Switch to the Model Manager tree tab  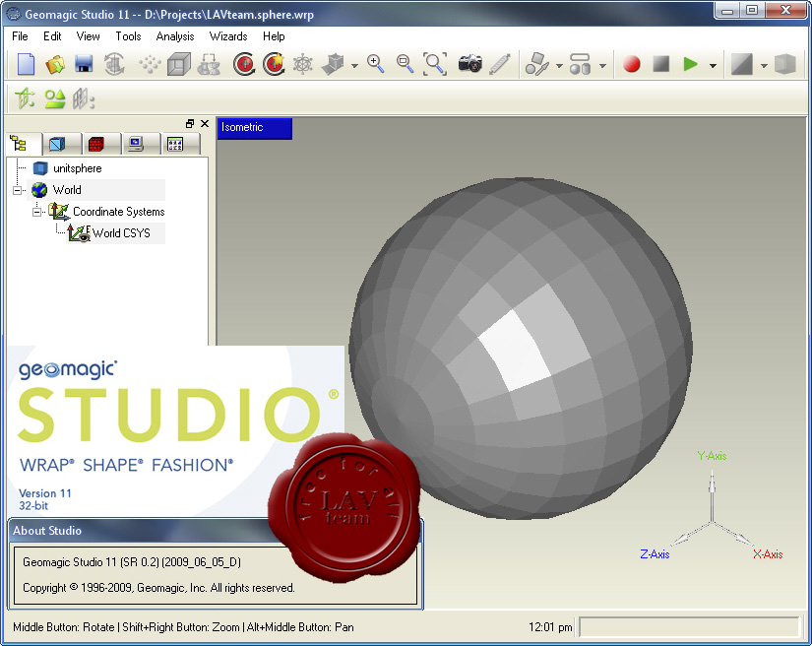coord(19,144)
